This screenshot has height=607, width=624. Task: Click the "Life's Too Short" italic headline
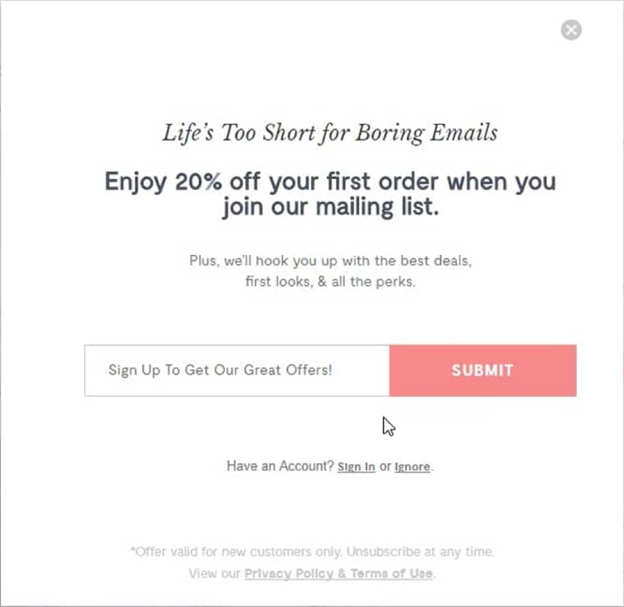[x=329, y=132]
